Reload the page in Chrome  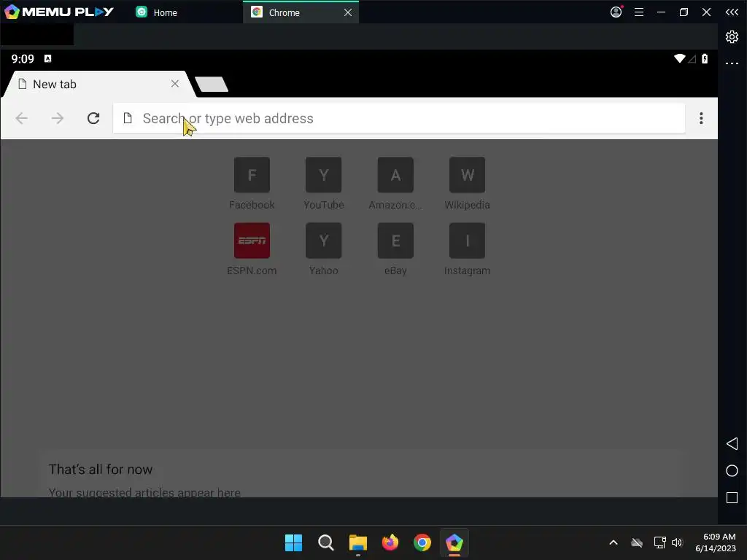point(93,118)
